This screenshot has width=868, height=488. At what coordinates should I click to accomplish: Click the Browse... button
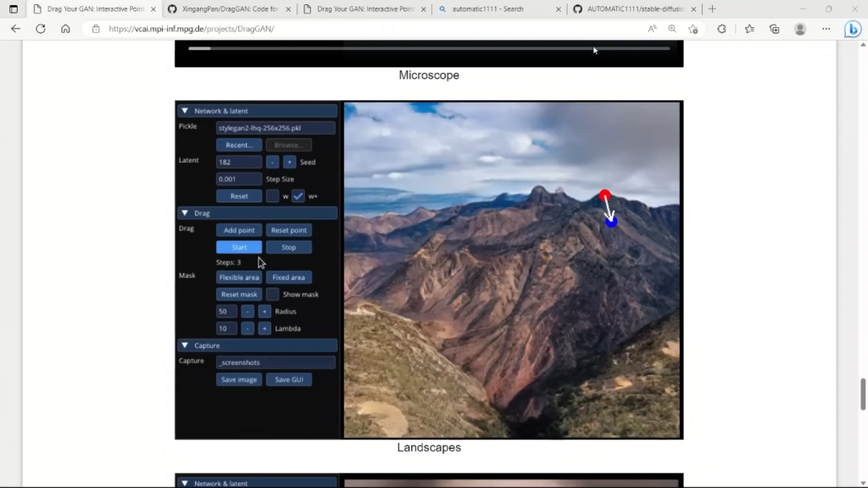[x=288, y=145]
